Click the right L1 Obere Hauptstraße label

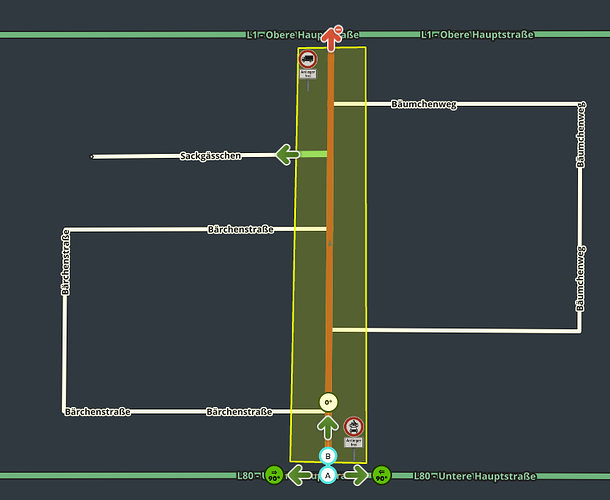coord(478,35)
